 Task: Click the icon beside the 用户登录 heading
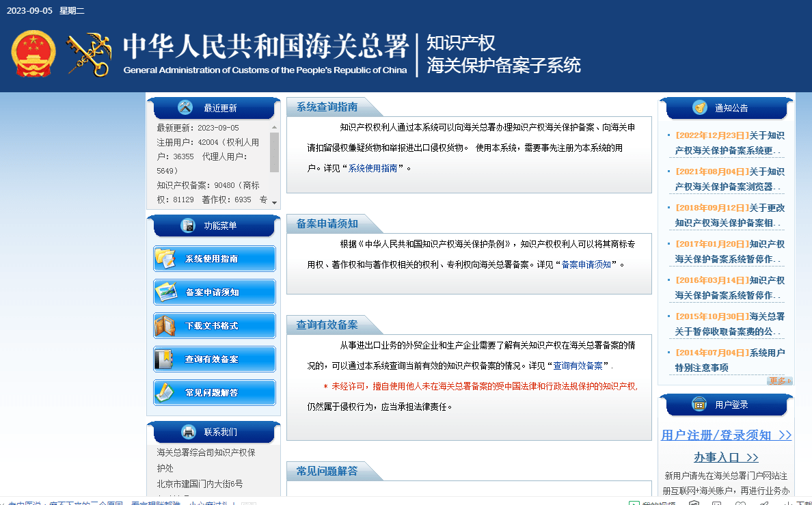[699, 404]
